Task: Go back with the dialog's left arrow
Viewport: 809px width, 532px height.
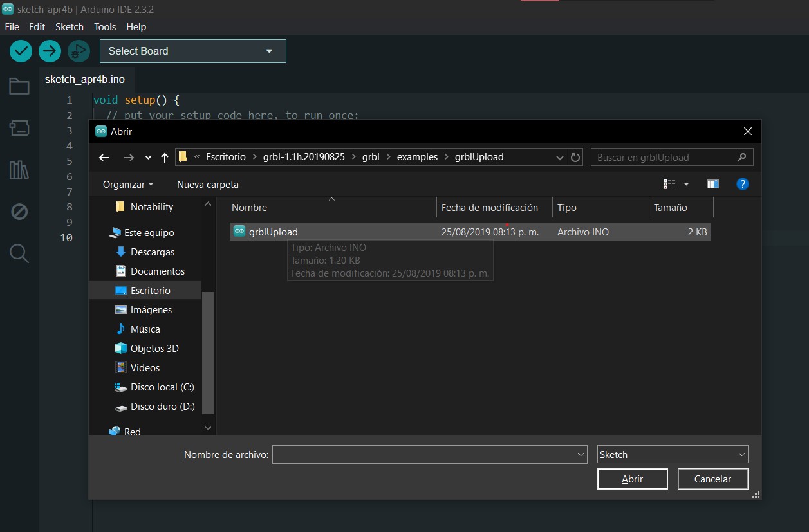Action: (x=104, y=158)
